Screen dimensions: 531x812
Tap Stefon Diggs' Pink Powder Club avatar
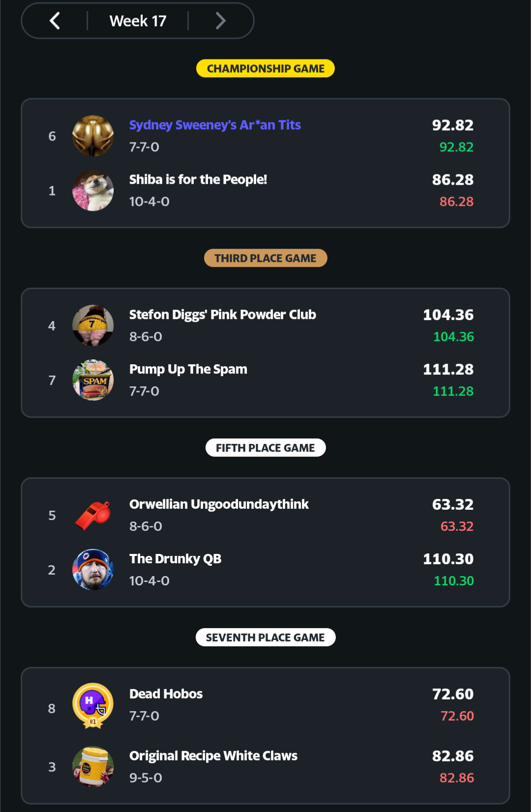(x=93, y=325)
